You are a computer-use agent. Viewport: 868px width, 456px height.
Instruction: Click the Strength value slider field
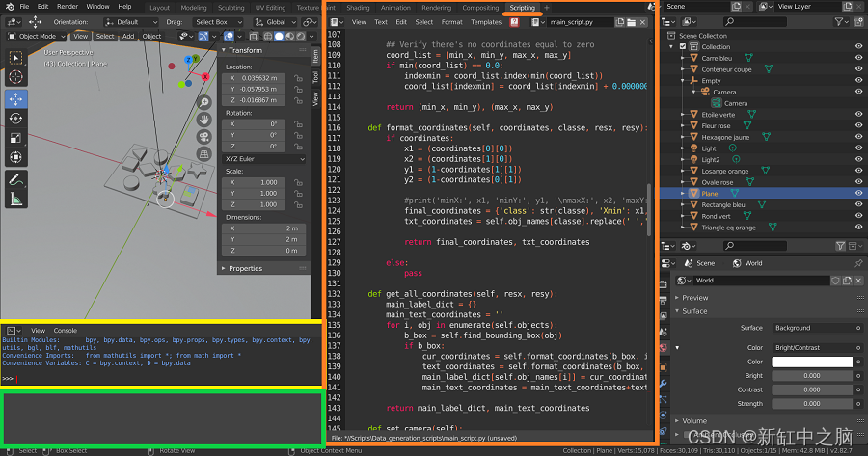tap(811, 404)
